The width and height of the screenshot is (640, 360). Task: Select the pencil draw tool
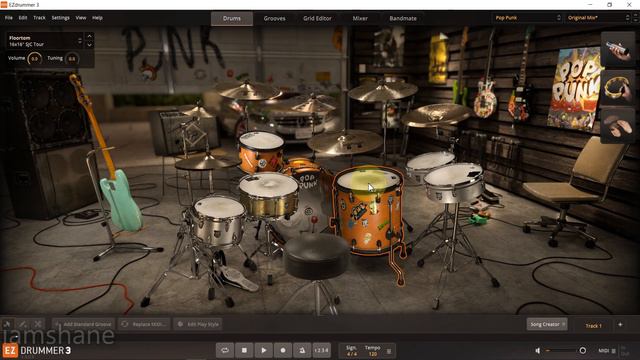click(22, 324)
